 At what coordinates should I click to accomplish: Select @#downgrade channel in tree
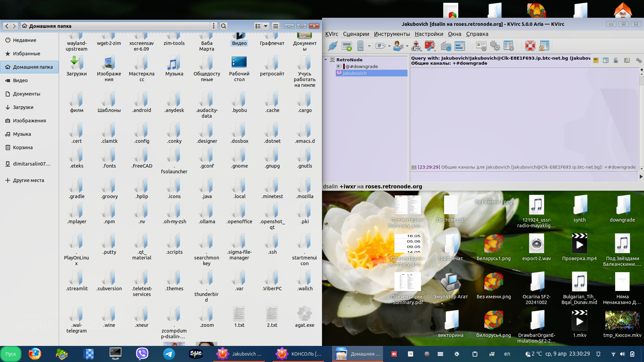point(362,66)
